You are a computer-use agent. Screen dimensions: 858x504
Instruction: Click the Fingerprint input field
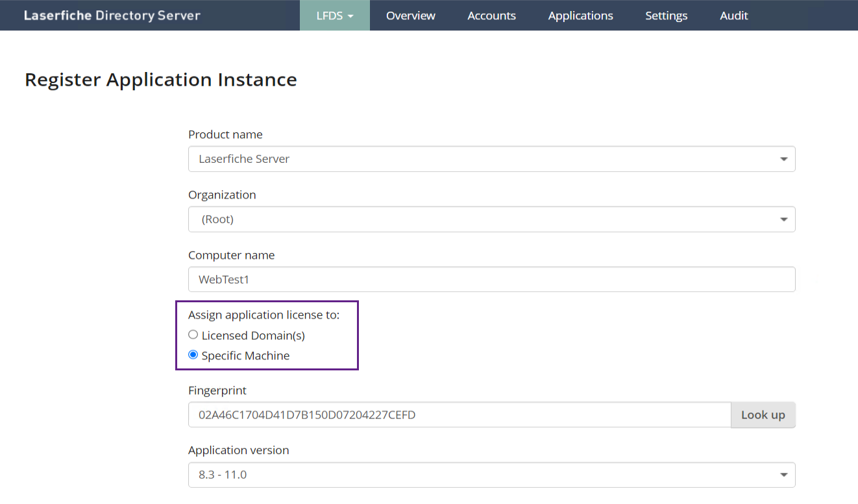click(x=460, y=415)
